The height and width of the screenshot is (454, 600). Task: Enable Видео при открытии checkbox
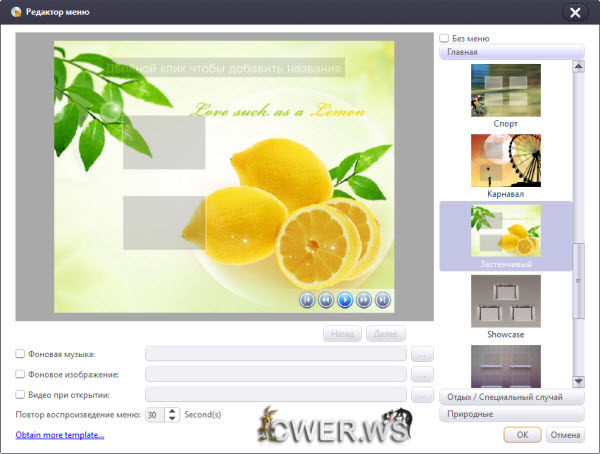point(20,394)
